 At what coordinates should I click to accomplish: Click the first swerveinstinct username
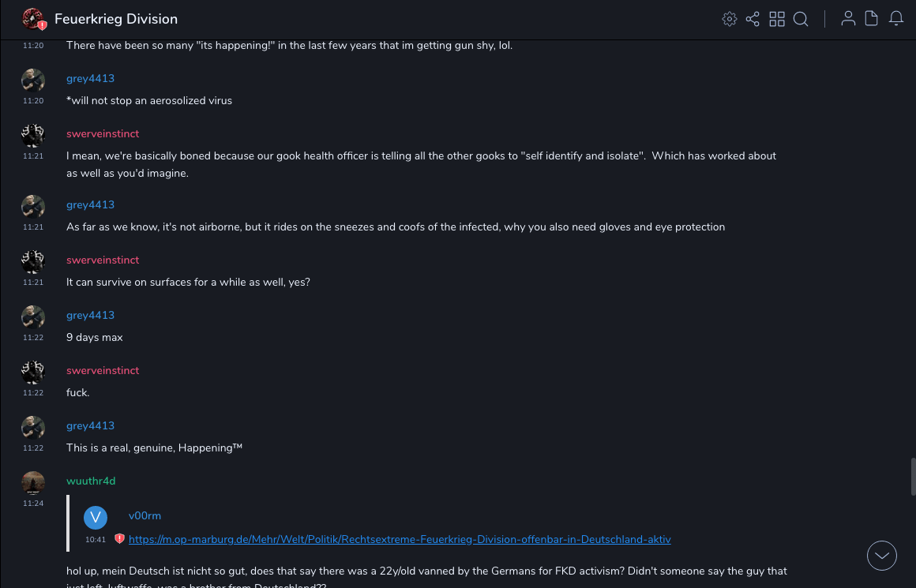(x=103, y=133)
